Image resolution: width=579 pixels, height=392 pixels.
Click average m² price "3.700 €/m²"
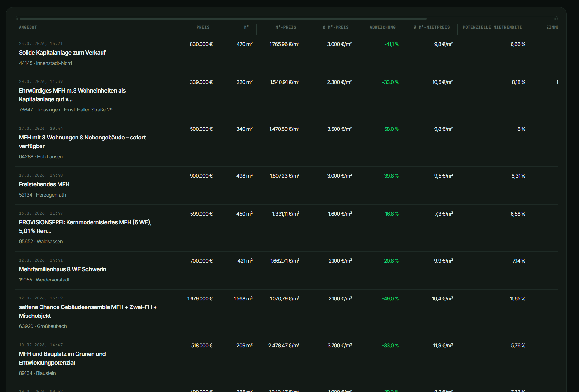click(340, 346)
